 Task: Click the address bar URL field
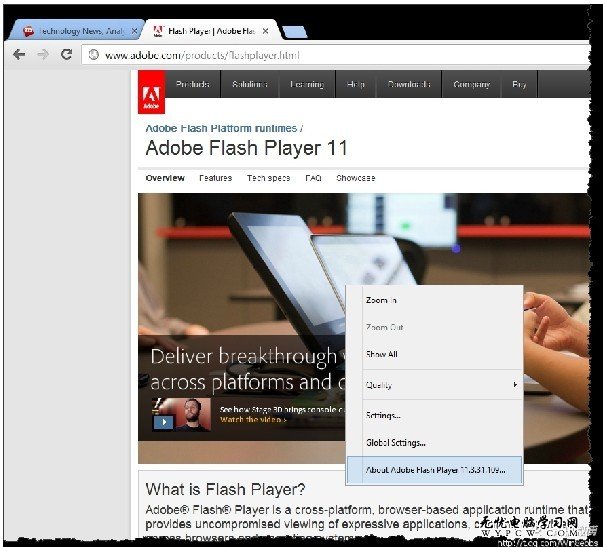click(x=338, y=55)
